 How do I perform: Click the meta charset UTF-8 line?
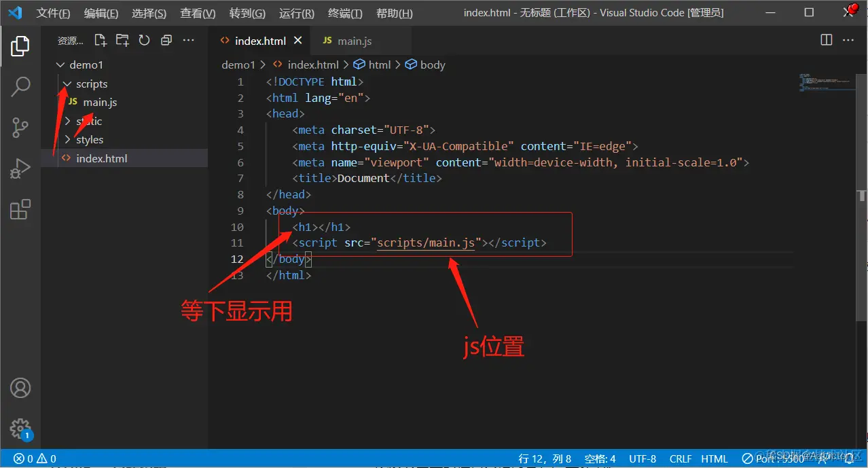pos(364,130)
